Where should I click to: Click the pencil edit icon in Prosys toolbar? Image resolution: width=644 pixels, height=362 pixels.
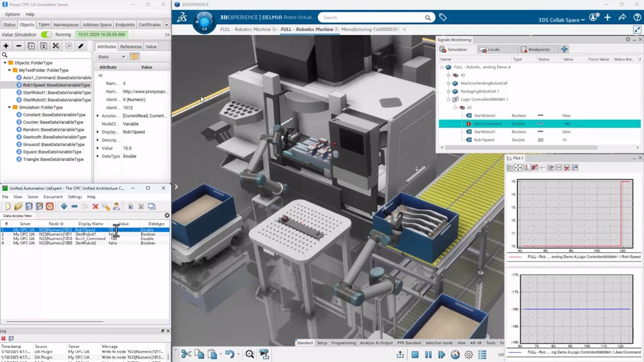(81, 46)
